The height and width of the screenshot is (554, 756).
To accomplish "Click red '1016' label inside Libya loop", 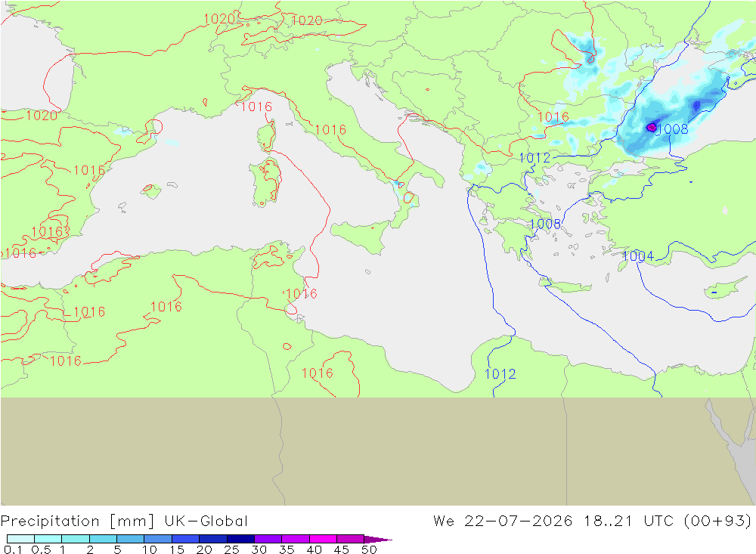I will point(318,373).
